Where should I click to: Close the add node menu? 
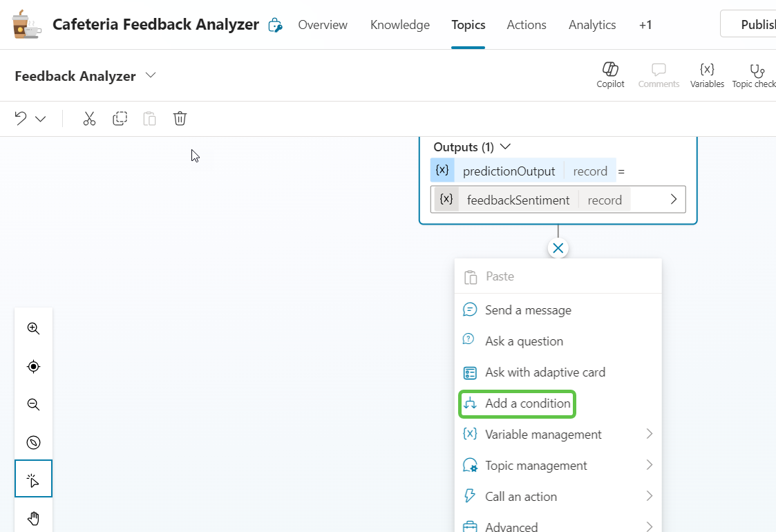click(x=558, y=248)
